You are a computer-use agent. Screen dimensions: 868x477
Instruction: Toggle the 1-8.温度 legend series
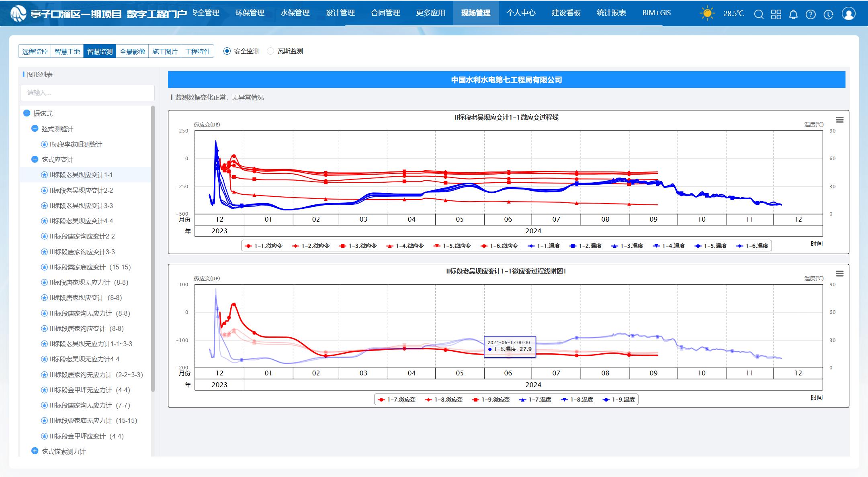(x=577, y=400)
